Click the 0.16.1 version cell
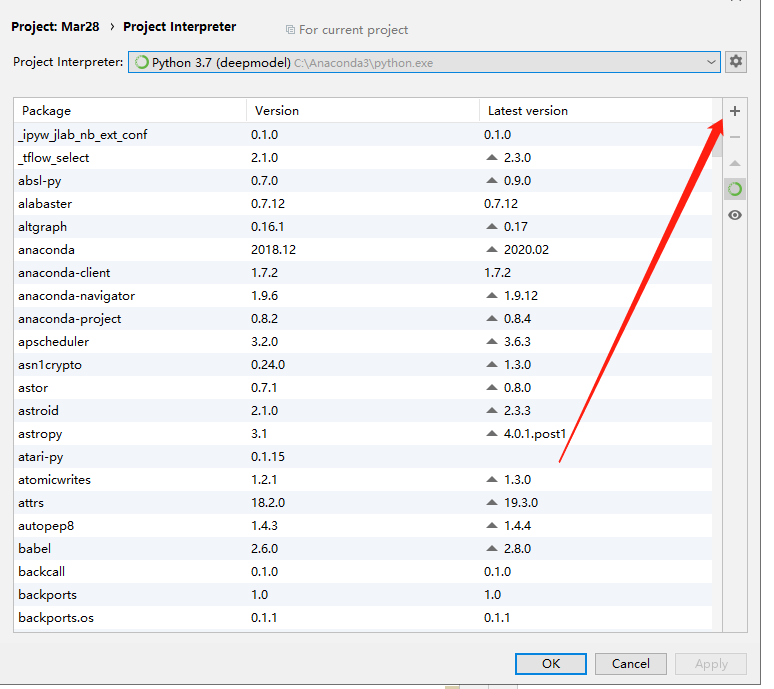Image resolution: width=774 pixels, height=689 pixels. tap(268, 227)
